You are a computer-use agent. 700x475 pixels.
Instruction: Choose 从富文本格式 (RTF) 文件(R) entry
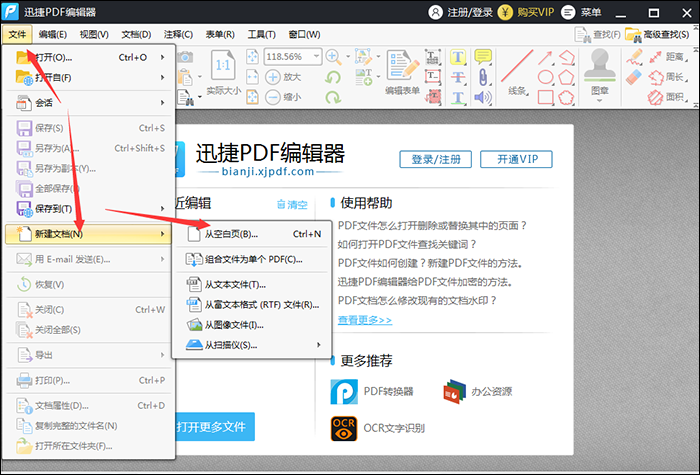(x=252, y=305)
